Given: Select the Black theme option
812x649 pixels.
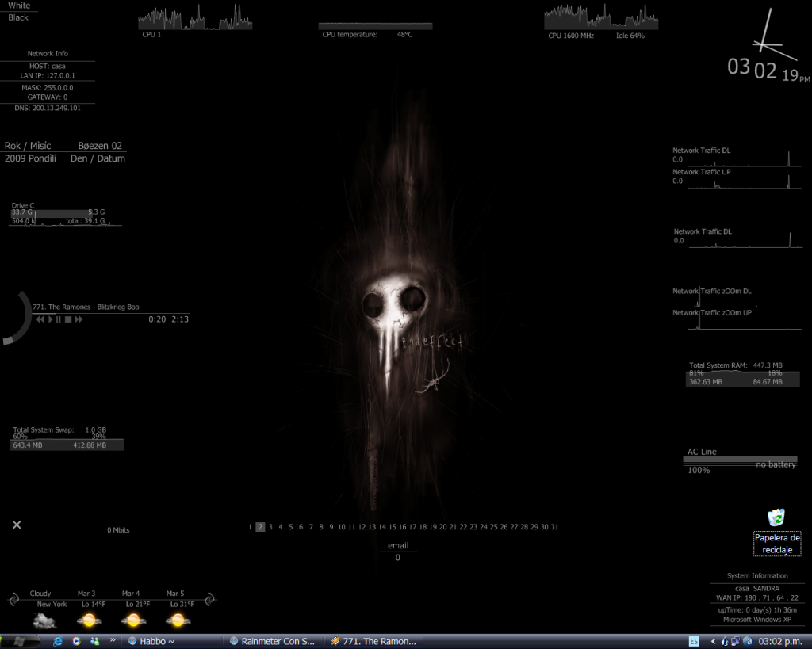Looking at the screenshot, I should click(18, 17).
